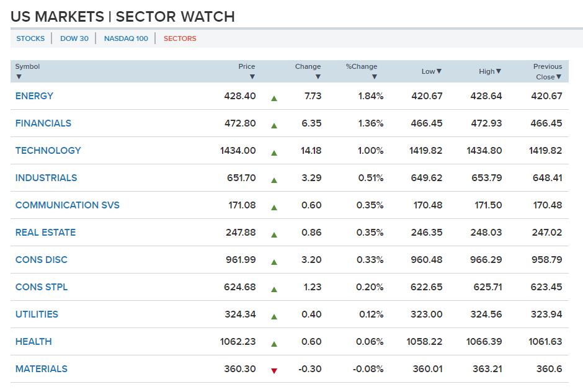The height and width of the screenshot is (392, 583).
Task: Sort by the Price column arrow
Action: (252, 77)
